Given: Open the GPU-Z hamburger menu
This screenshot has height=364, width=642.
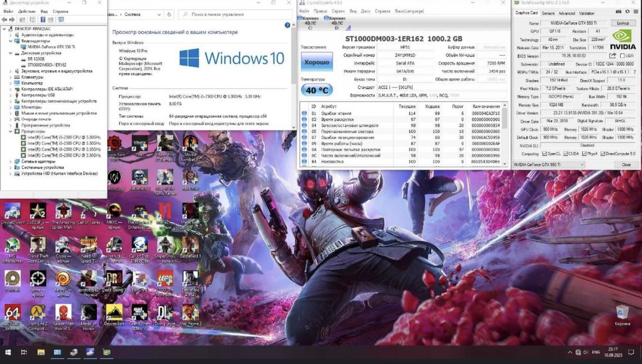Looking at the screenshot, I should 636,12.
